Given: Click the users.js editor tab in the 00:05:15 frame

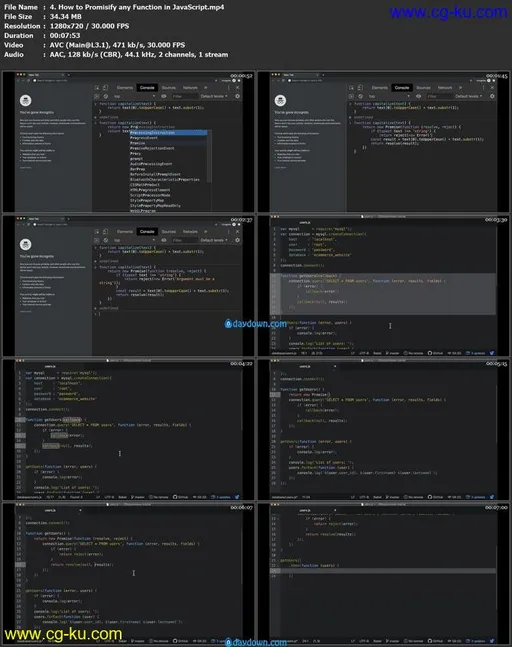Looking at the screenshot, I should click(x=305, y=366).
